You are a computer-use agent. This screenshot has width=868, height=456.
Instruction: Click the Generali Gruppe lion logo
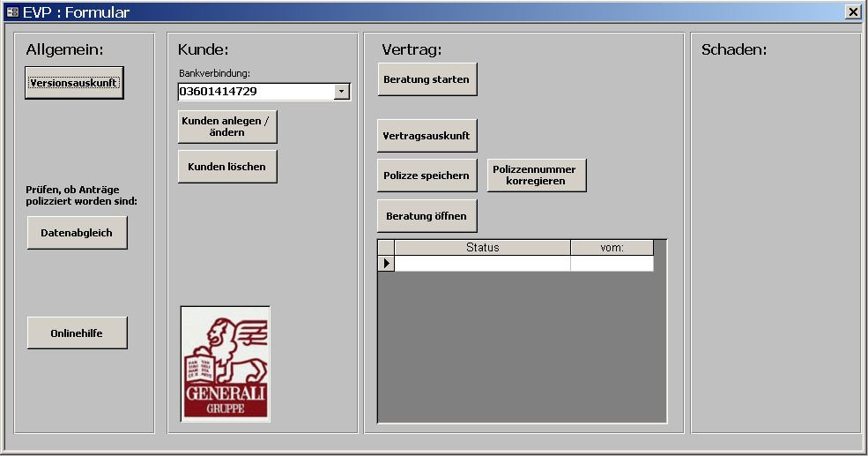226,363
